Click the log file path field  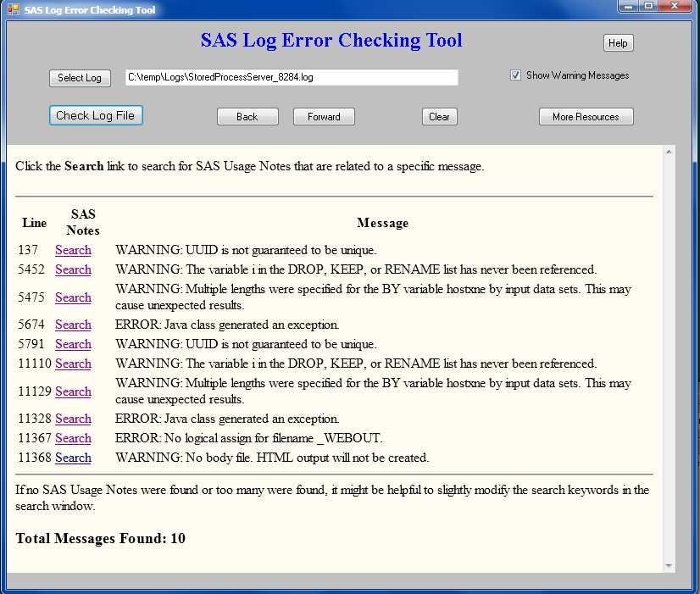(292, 78)
